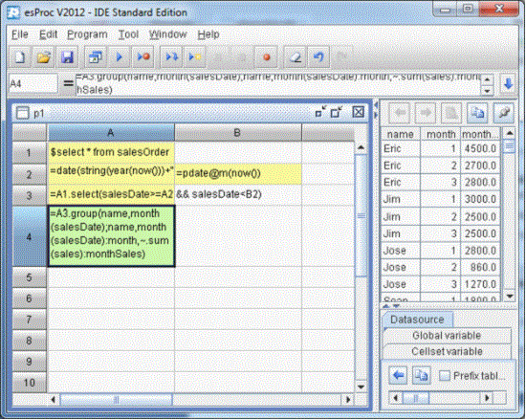This screenshot has height=420, width=526.
Task: Save the program with the floppy disk icon
Action: (x=68, y=57)
